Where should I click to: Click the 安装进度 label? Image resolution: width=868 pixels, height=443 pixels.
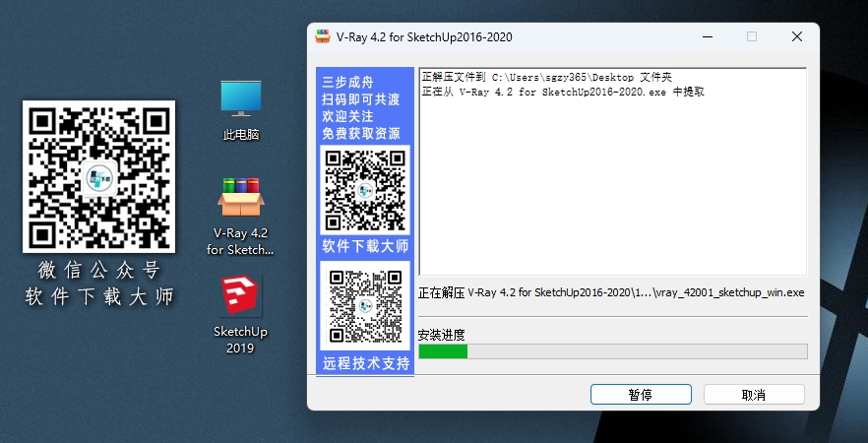coord(441,335)
